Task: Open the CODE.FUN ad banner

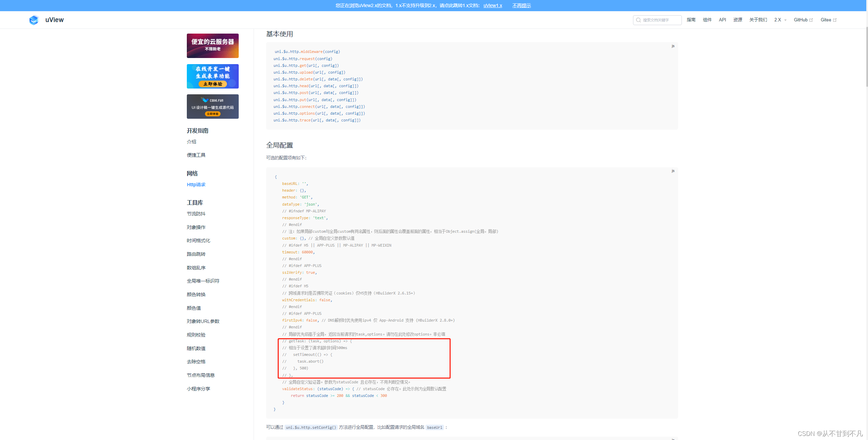Action: point(213,107)
